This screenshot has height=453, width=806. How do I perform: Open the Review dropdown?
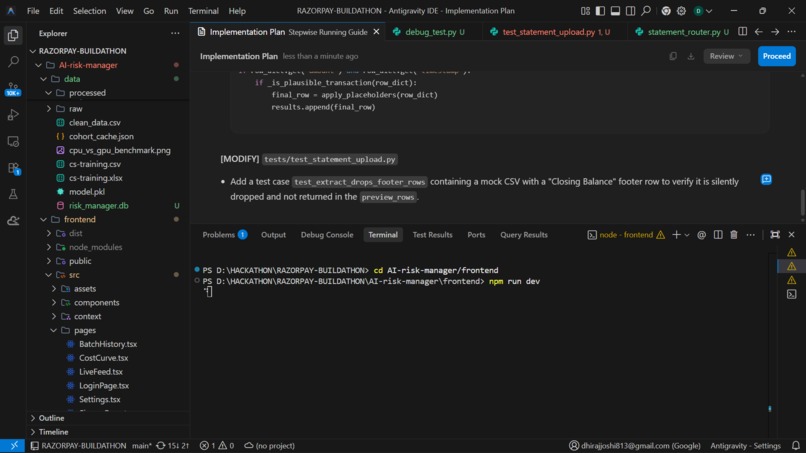click(x=726, y=56)
